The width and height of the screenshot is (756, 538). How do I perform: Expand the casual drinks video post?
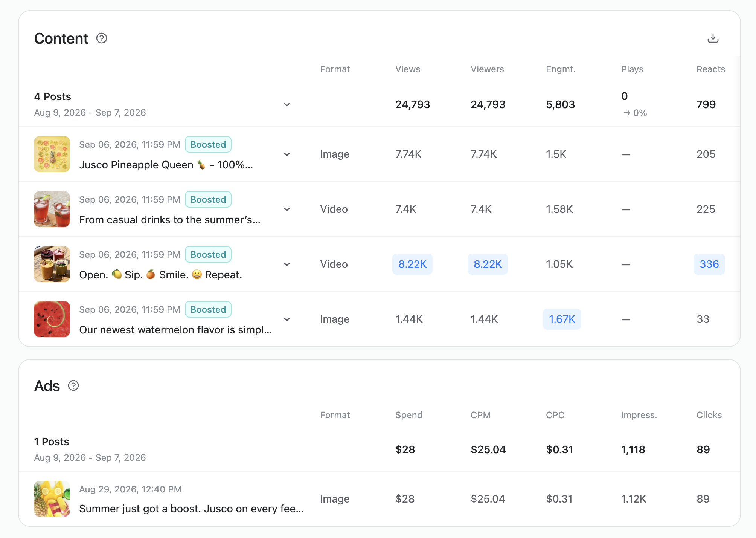point(287,209)
